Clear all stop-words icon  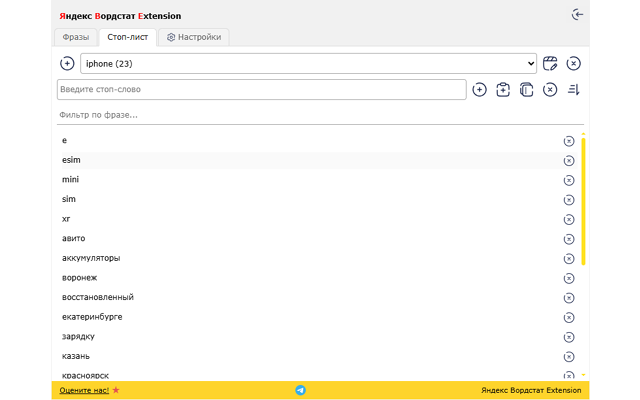click(550, 89)
